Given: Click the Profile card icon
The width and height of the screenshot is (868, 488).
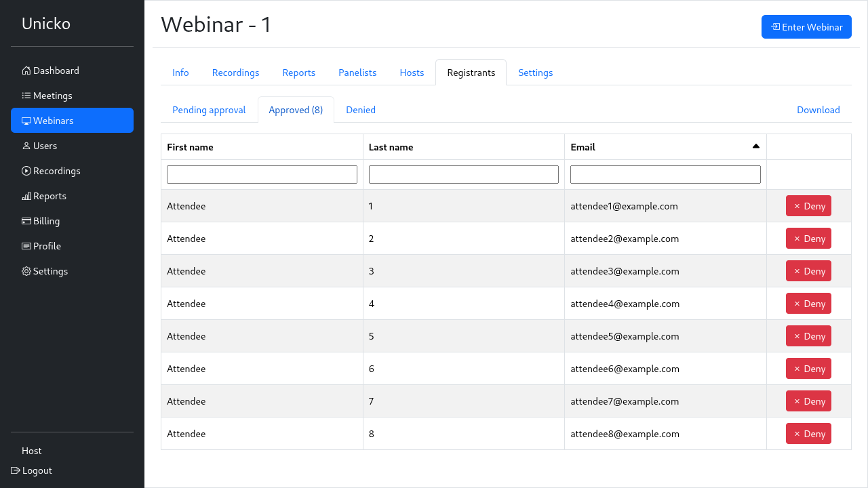Looking at the screenshot, I should [x=26, y=246].
